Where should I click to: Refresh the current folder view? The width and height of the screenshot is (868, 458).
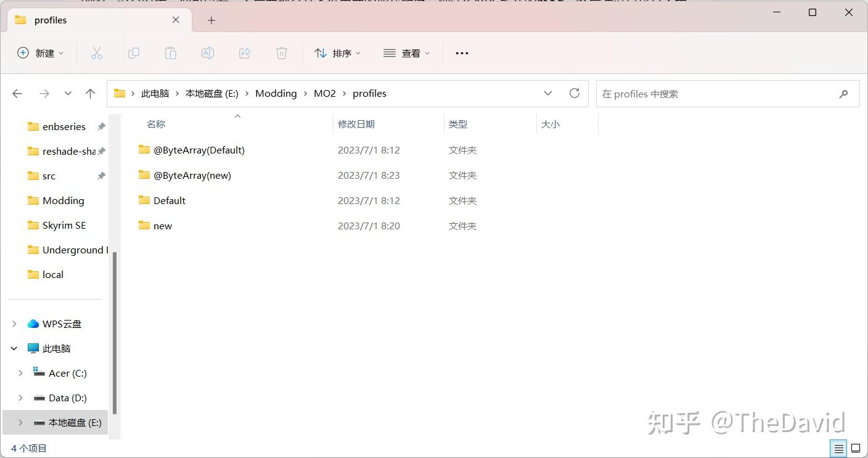(x=574, y=93)
